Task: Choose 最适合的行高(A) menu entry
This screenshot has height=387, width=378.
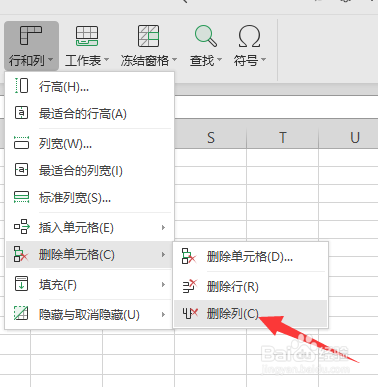Action: click(x=90, y=114)
